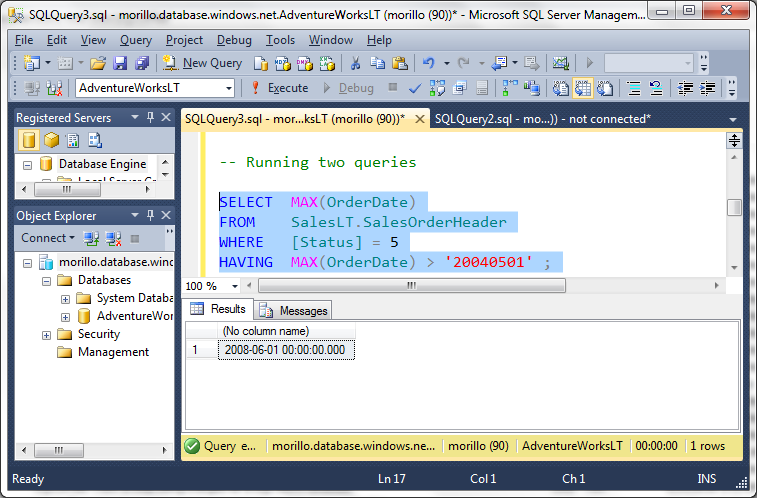Viewport: 757px width, 498px height.
Task: Open the 100 % zoom dropdown
Action: pyautogui.click(x=235, y=286)
